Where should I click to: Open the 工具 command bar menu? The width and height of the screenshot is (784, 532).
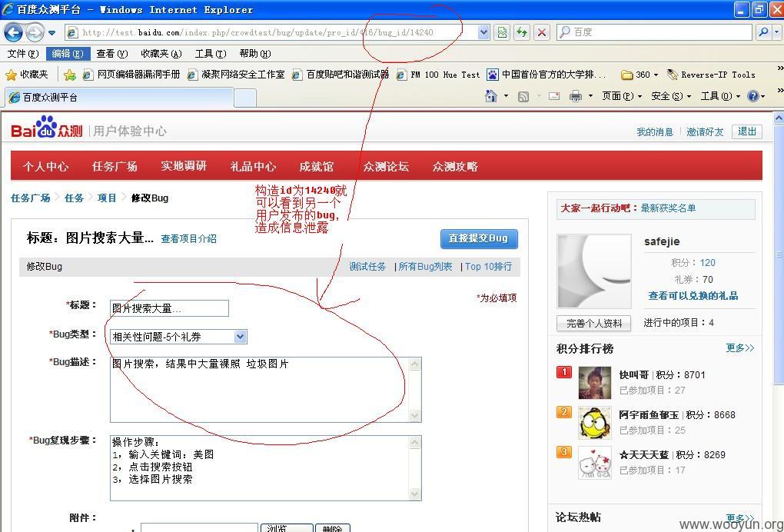click(719, 96)
